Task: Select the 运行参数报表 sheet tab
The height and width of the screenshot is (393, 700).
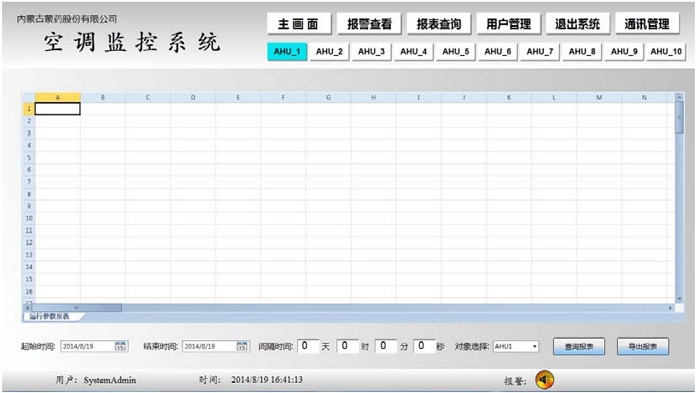Action: [x=50, y=316]
